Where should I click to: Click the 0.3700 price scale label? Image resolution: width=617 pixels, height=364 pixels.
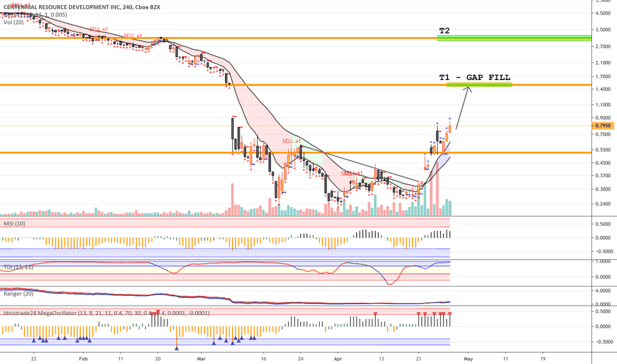pos(603,176)
